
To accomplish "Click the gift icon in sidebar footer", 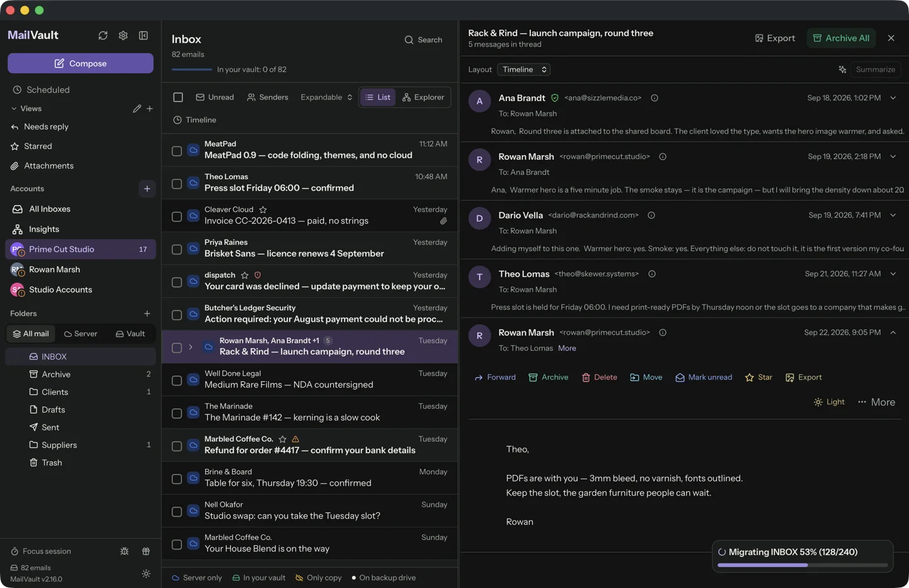I will pyautogui.click(x=146, y=551).
